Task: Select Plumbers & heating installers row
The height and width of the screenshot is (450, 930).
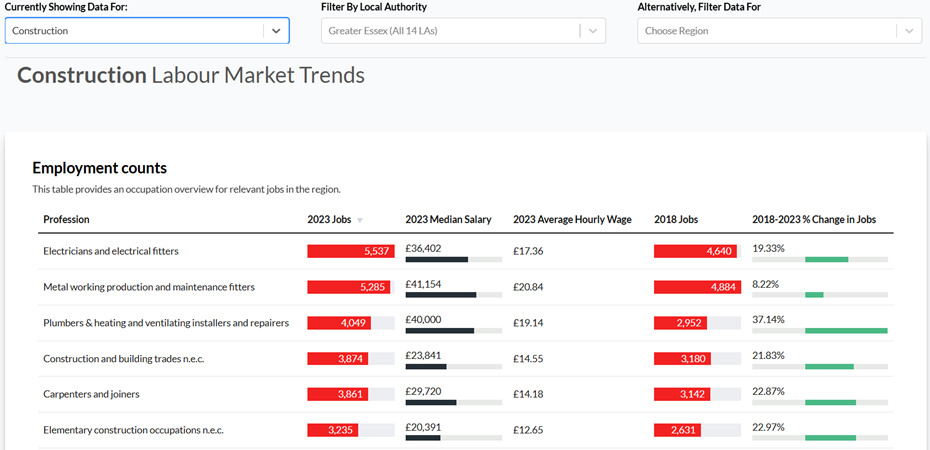Action: point(166,323)
